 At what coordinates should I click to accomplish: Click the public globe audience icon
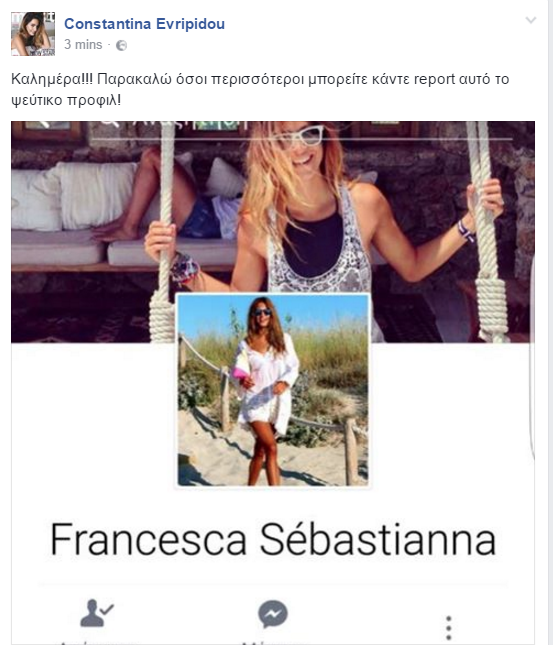[x=121, y=45]
